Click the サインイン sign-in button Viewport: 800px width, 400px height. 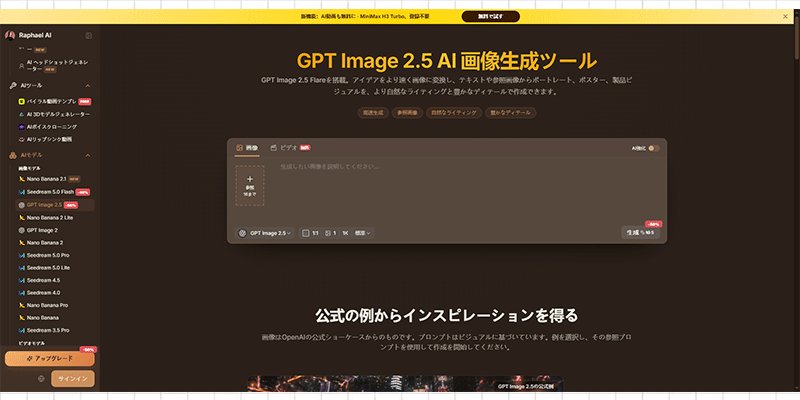[73, 379]
